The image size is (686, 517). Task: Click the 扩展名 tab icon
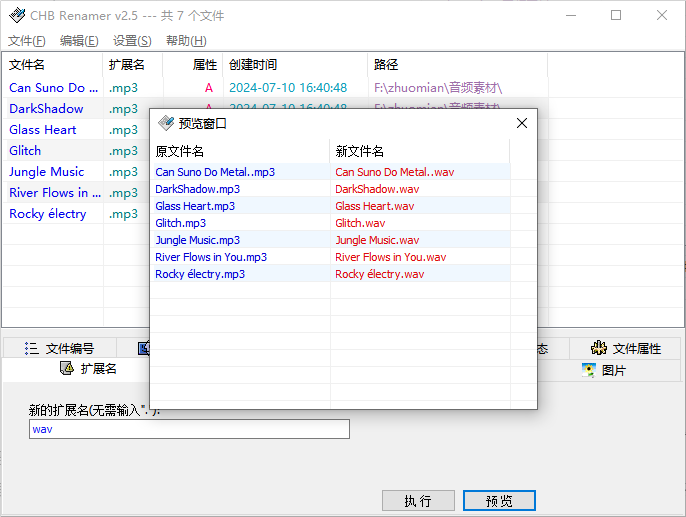(x=67, y=368)
